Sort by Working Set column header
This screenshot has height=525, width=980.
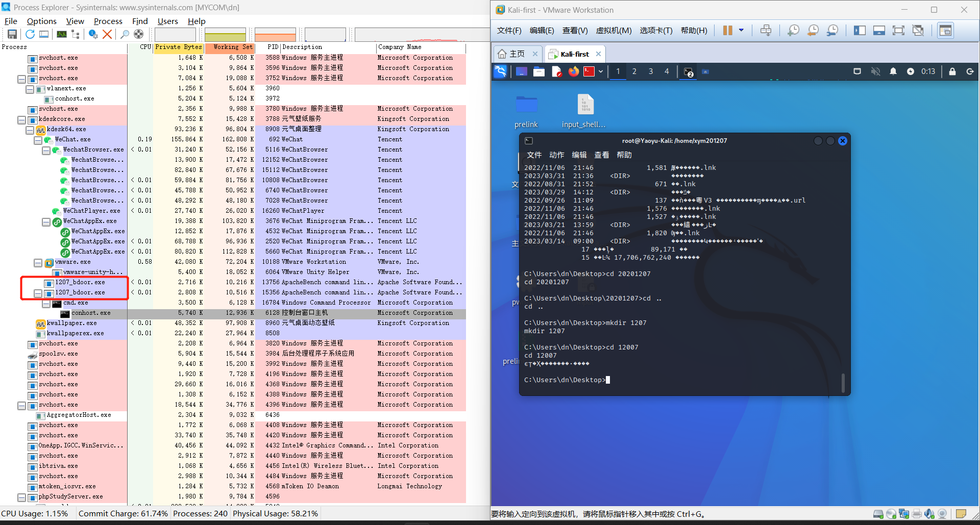click(229, 47)
